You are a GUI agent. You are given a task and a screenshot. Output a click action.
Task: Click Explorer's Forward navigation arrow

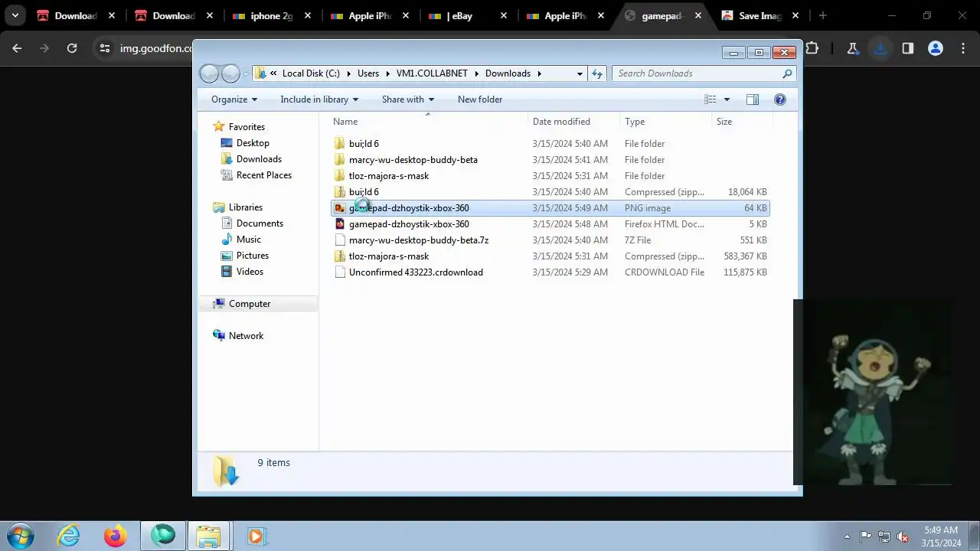tap(230, 73)
